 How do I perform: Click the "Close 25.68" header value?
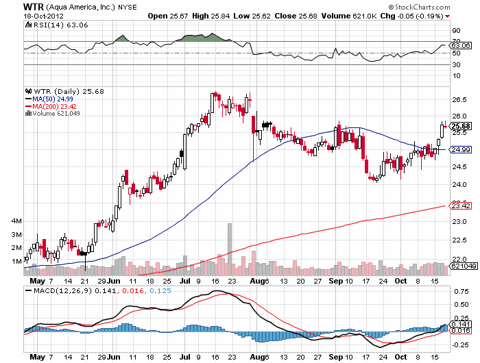pos(296,16)
